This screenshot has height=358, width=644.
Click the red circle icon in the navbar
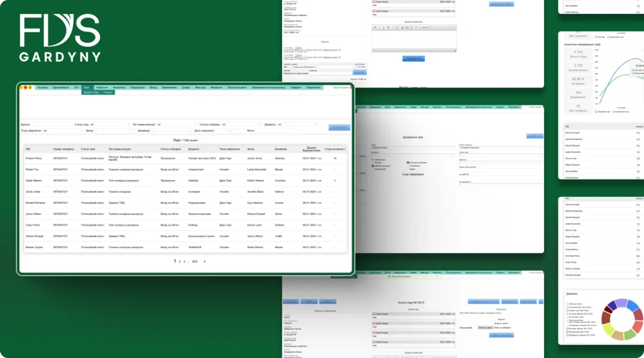click(x=25, y=87)
